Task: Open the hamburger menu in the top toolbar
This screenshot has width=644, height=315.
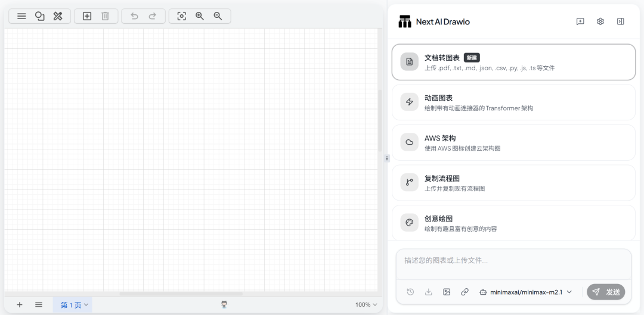Action: point(21,16)
